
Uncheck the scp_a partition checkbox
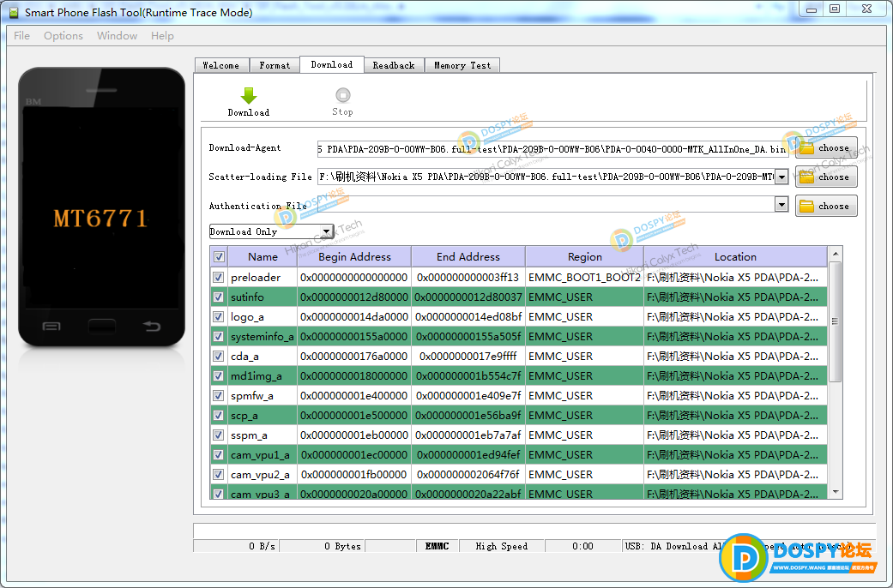click(218, 416)
